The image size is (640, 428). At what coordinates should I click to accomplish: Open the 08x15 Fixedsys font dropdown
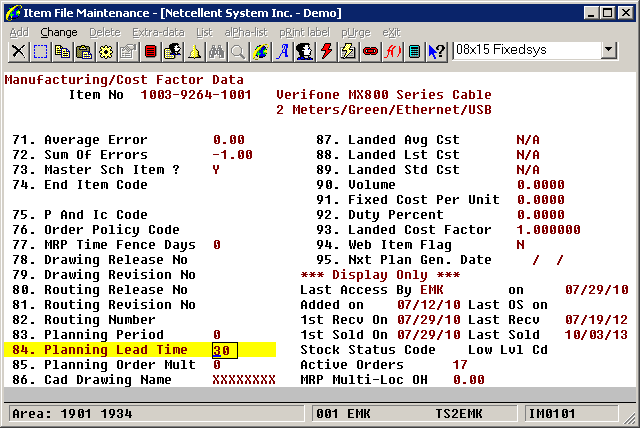click(x=608, y=50)
